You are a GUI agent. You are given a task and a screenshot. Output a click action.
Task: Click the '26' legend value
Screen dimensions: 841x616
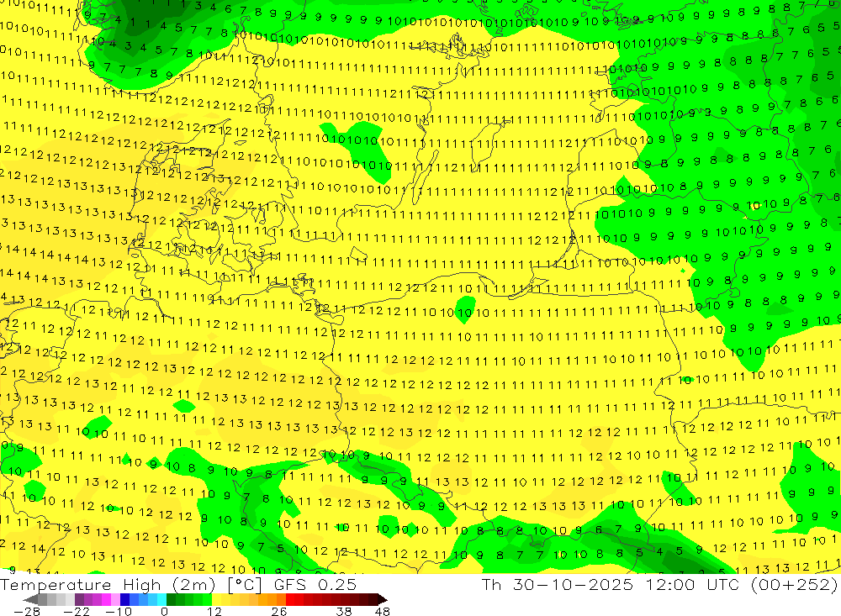point(279,612)
